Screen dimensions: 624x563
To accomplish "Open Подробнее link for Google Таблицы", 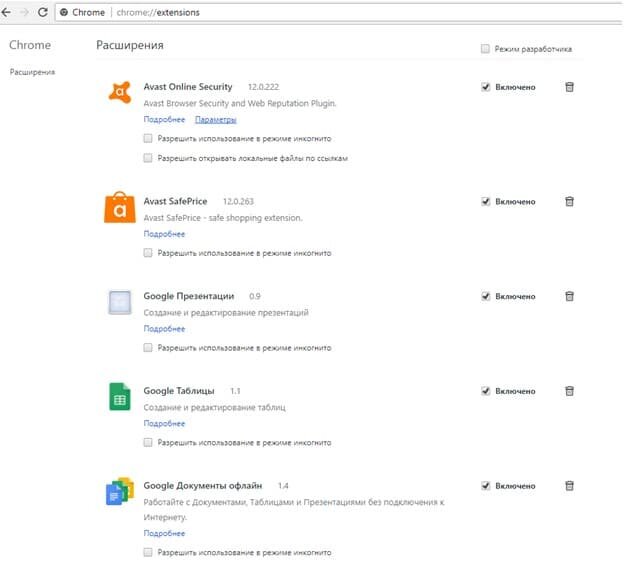I will tap(164, 423).
